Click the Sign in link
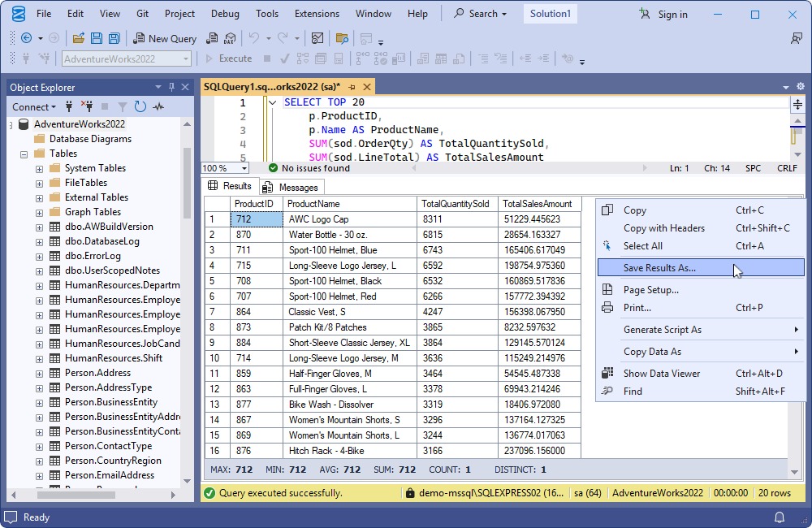The height and width of the screenshot is (528, 812). (672, 15)
